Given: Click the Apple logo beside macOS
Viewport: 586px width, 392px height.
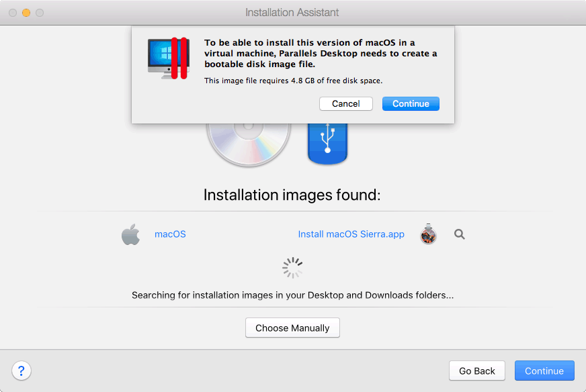Looking at the screenshot, I should (x=130, y=234).
